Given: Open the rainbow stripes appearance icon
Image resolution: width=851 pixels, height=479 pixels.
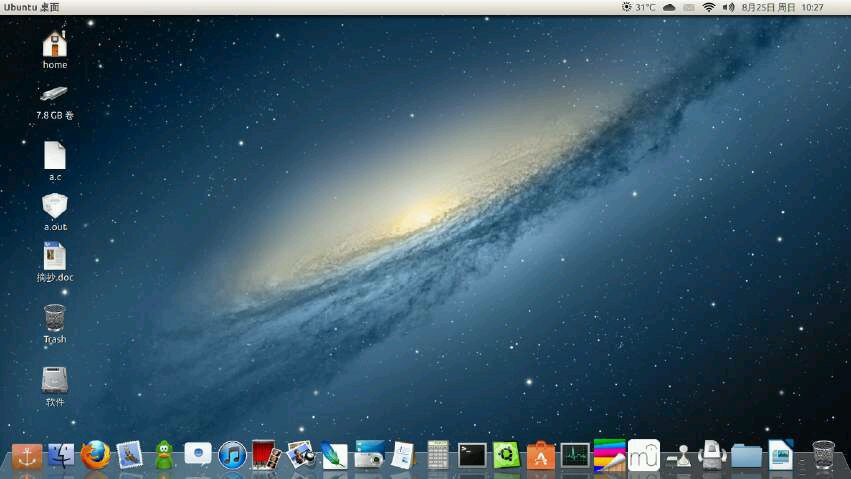Looking at the screenshot, I should [x=609, y=455].
